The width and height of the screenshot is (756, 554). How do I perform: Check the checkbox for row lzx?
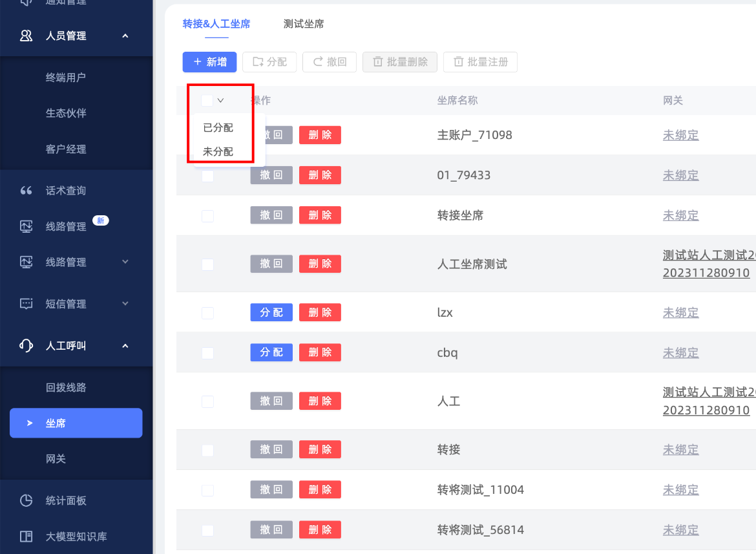click(207, 313)
